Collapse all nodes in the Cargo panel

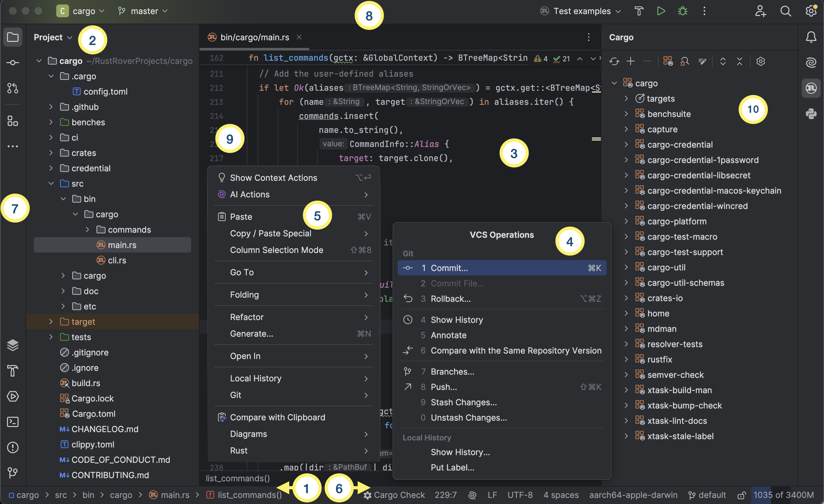pos(739,62)
